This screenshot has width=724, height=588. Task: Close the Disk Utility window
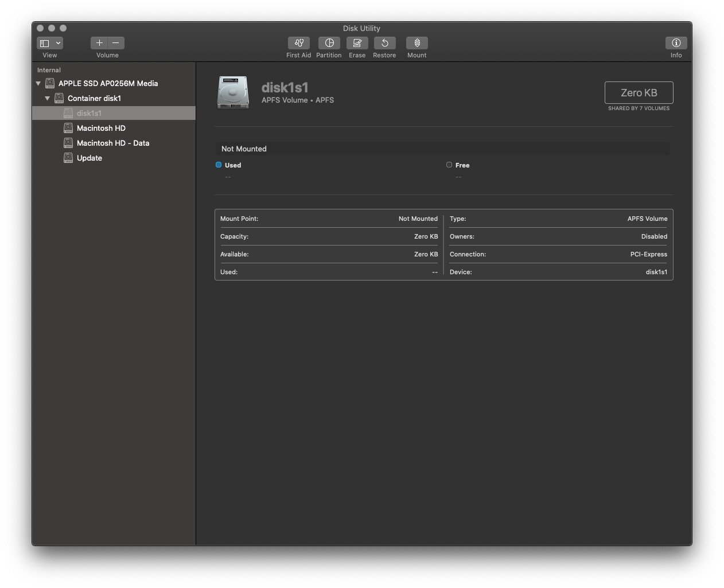40,28
